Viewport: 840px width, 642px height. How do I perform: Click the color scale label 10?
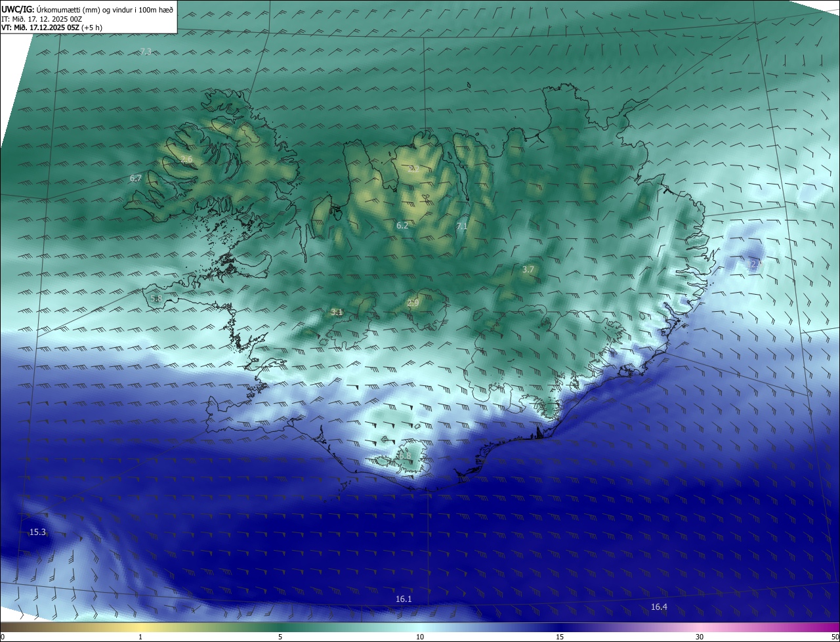420,637
